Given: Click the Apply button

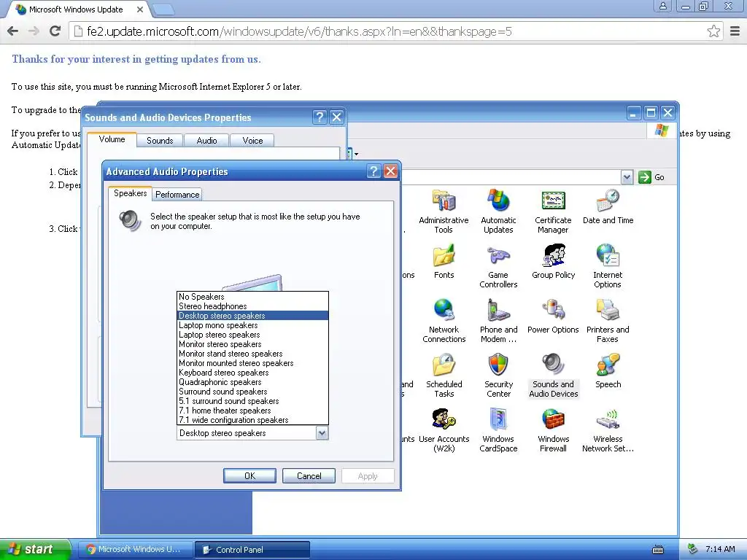Looking at the screenshot, I should point(368,475).
